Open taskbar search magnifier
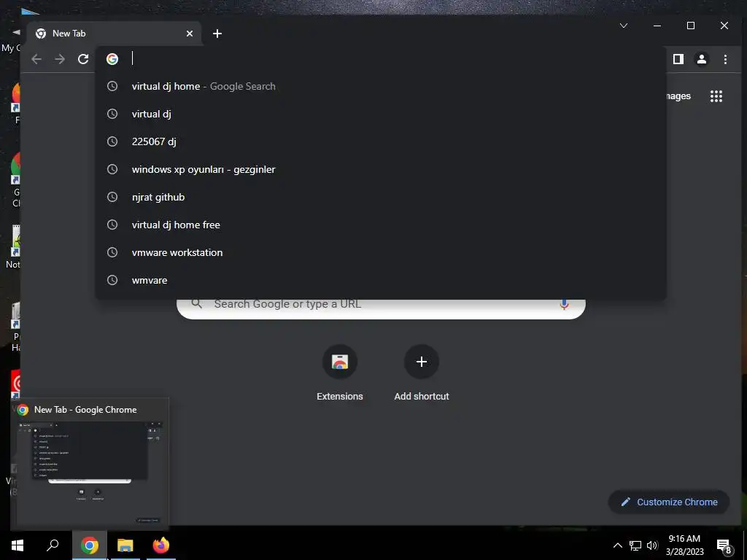 [53, 545]
